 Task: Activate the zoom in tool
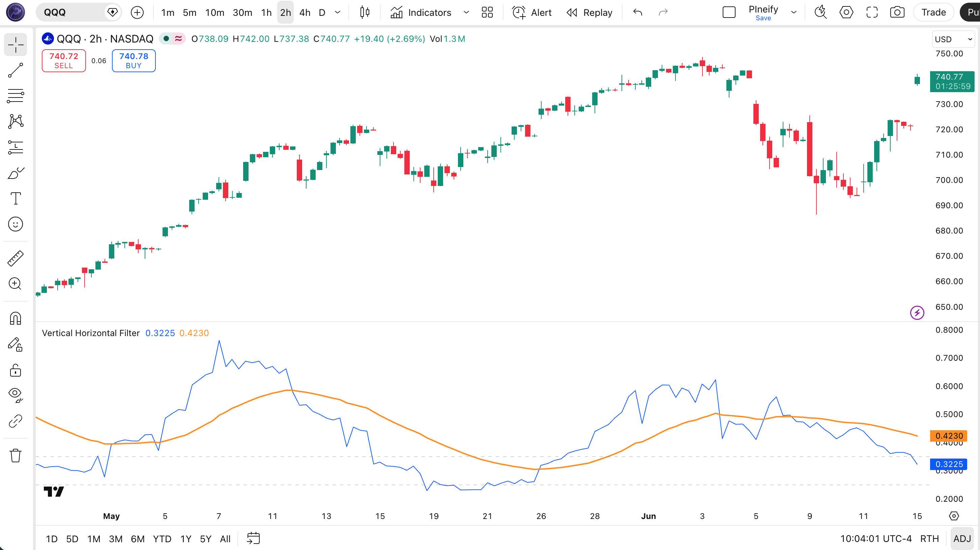(x=16, y=284)
